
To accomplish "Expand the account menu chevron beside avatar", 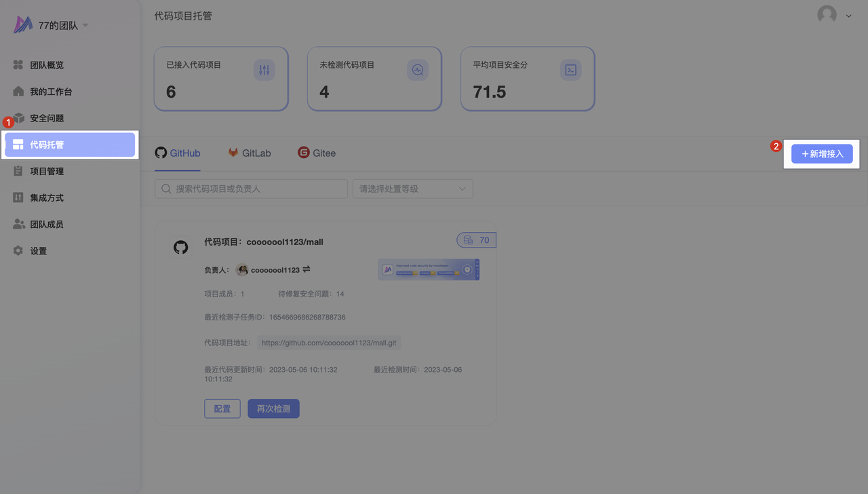I will pos(848,16).
